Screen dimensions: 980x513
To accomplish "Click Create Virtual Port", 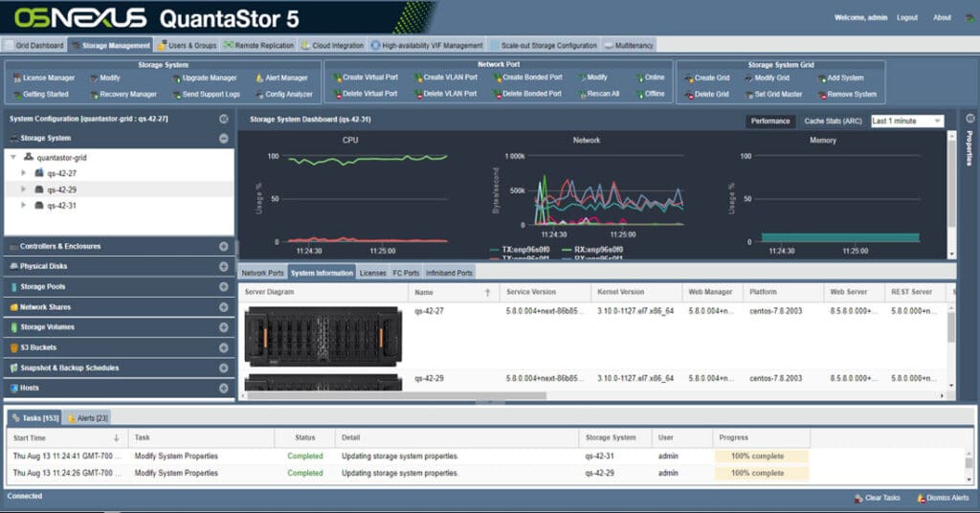I will [365, 78].
